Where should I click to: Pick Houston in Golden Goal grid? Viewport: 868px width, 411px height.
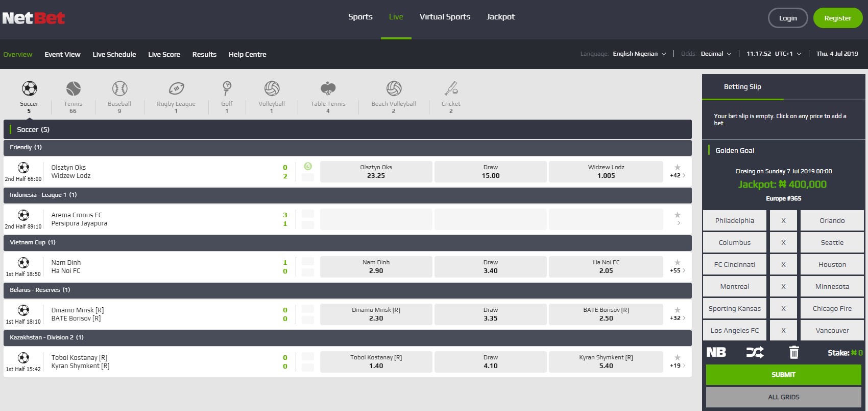coord(832,264)
